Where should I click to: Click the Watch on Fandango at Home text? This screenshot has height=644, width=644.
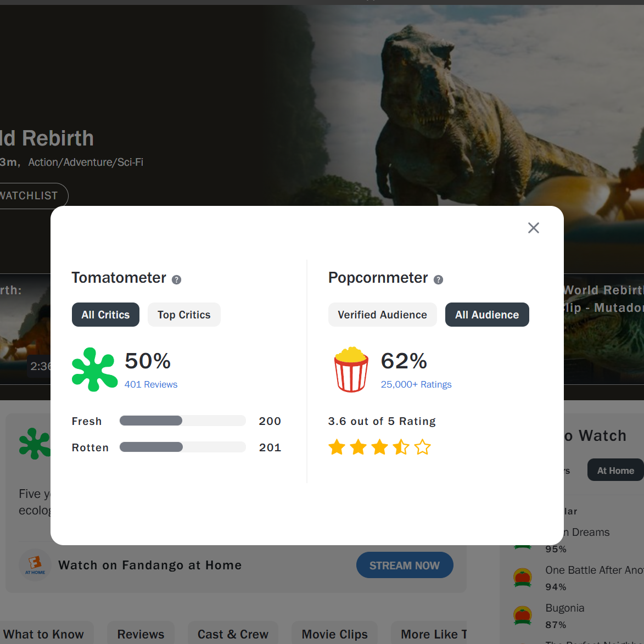[x=150, y=565]
